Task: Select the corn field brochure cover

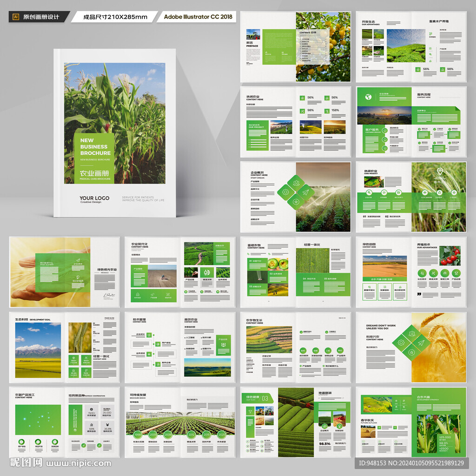Action: tap(115, 133)
